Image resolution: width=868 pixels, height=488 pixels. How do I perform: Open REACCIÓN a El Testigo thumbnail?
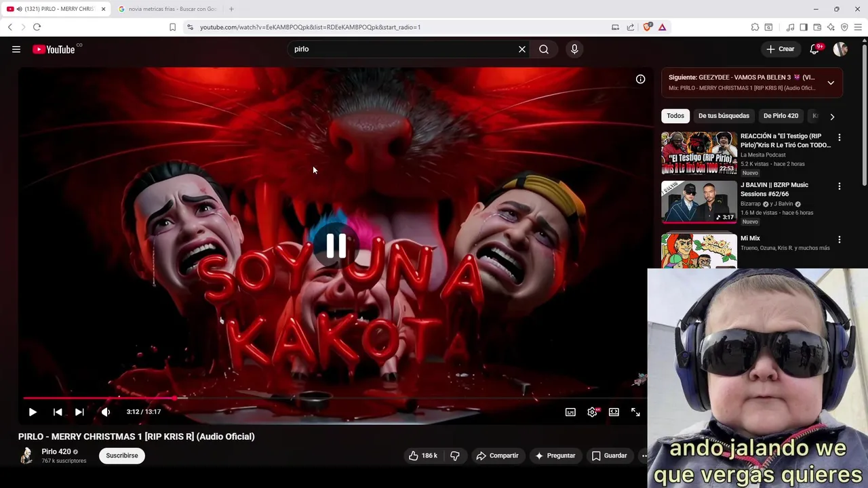[699, 153]
